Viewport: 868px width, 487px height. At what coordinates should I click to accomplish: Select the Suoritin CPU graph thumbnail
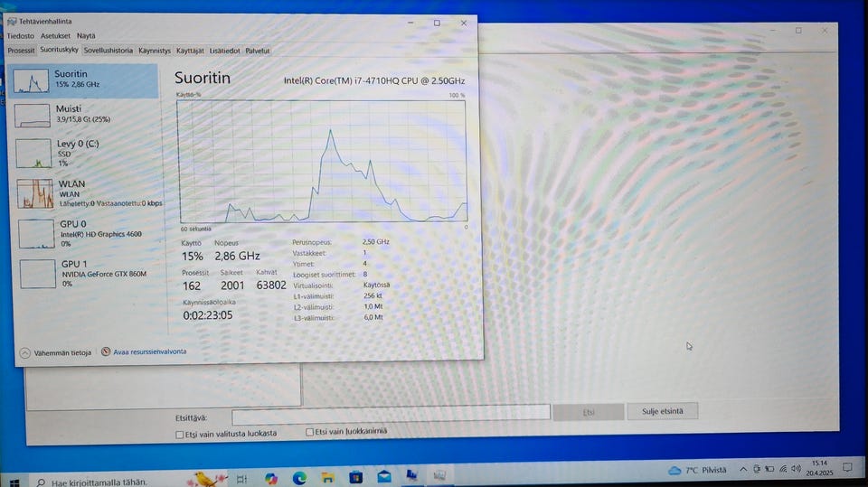click(x=31, y=81)
